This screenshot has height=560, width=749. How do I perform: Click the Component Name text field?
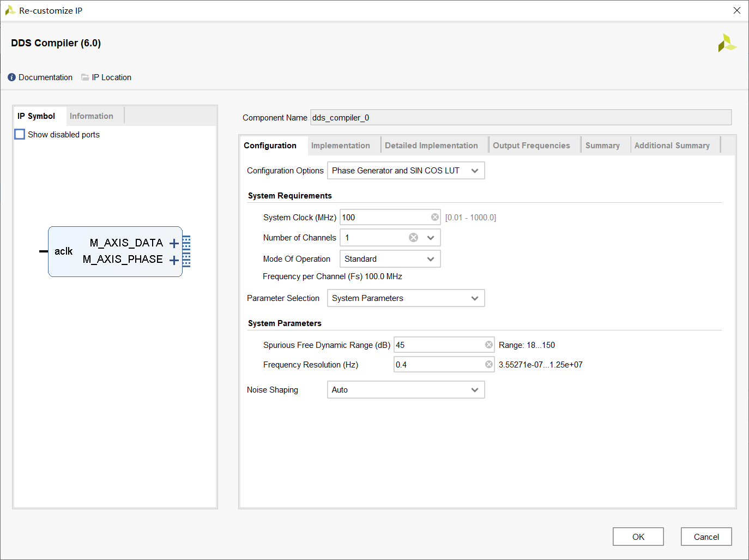521,118
